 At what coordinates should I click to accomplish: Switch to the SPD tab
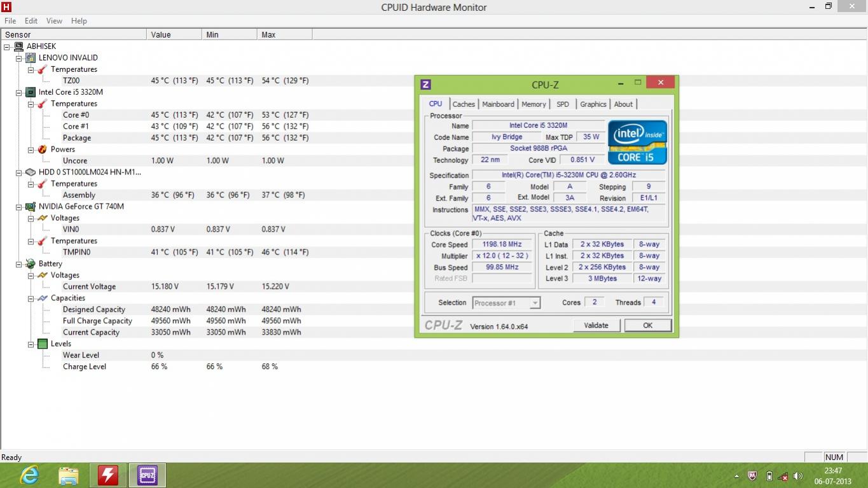click(563, 104)
